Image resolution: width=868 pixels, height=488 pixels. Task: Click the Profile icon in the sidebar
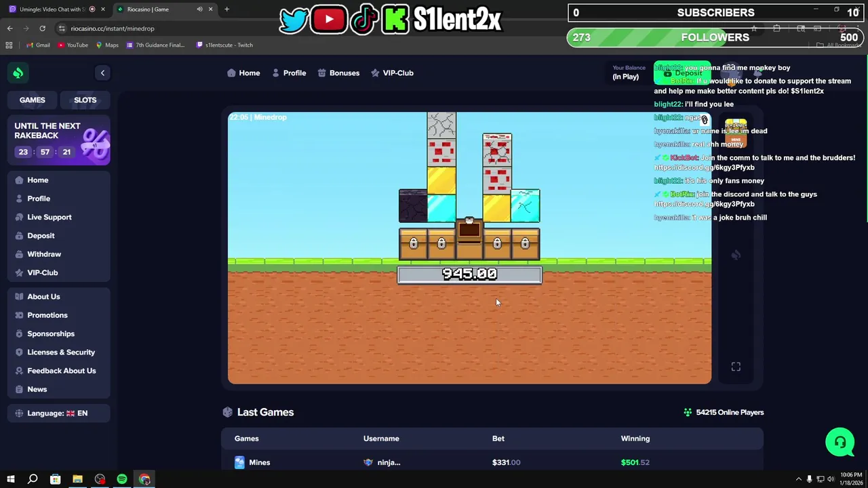19,199
